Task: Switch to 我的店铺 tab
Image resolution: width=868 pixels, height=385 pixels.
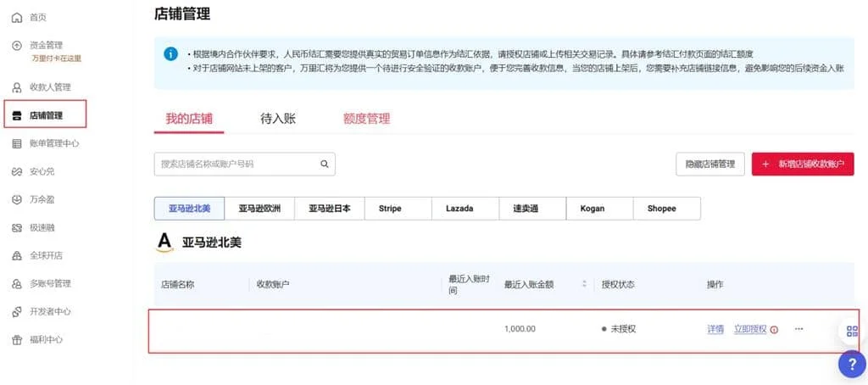Action: click(189, 119)
